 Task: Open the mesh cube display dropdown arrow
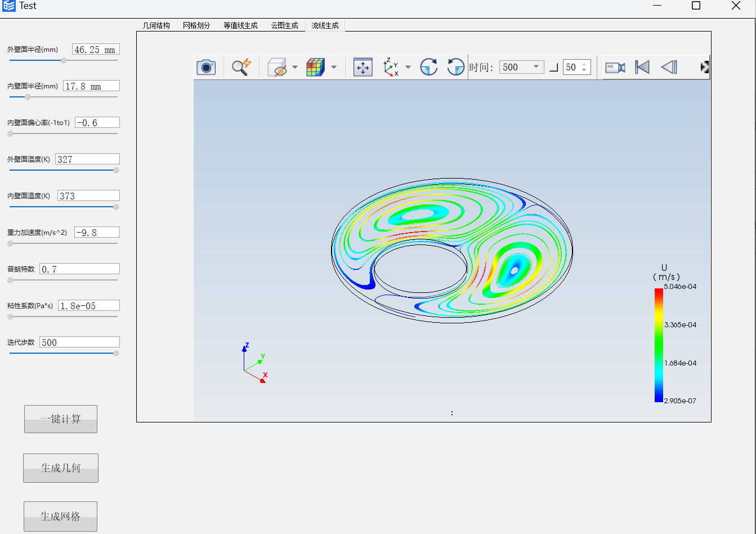click(x=334, y=68)
